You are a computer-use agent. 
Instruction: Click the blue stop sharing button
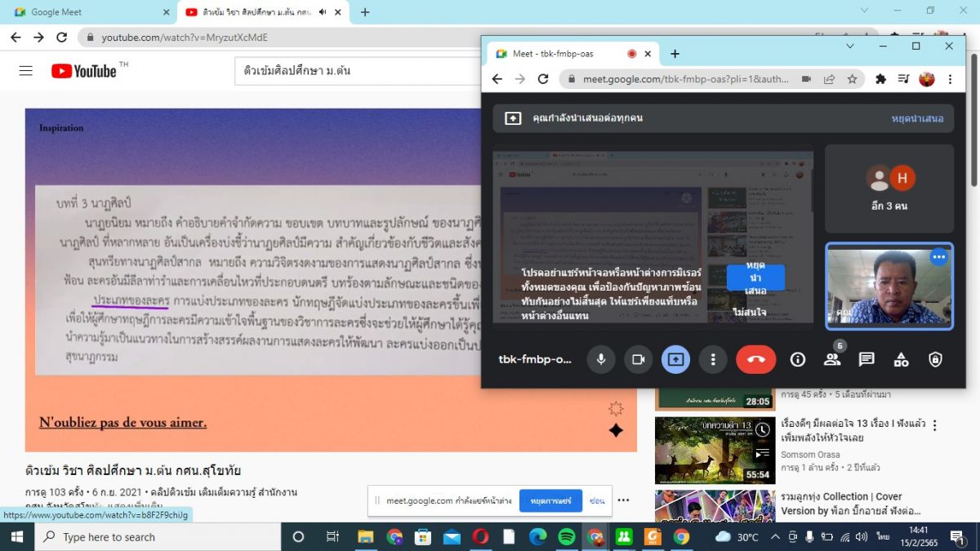[550, 500]
